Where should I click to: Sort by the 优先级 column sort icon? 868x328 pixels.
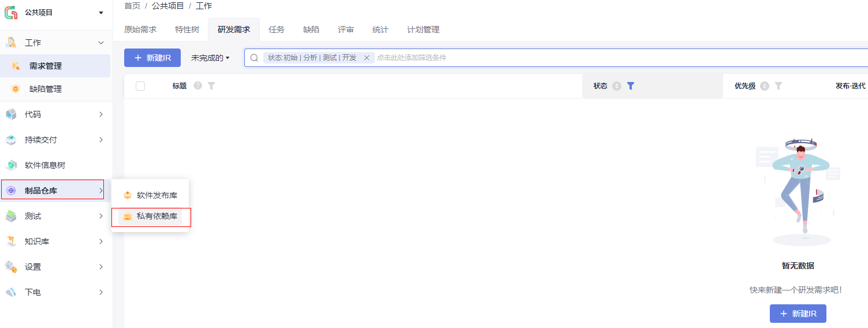point(765,86)
